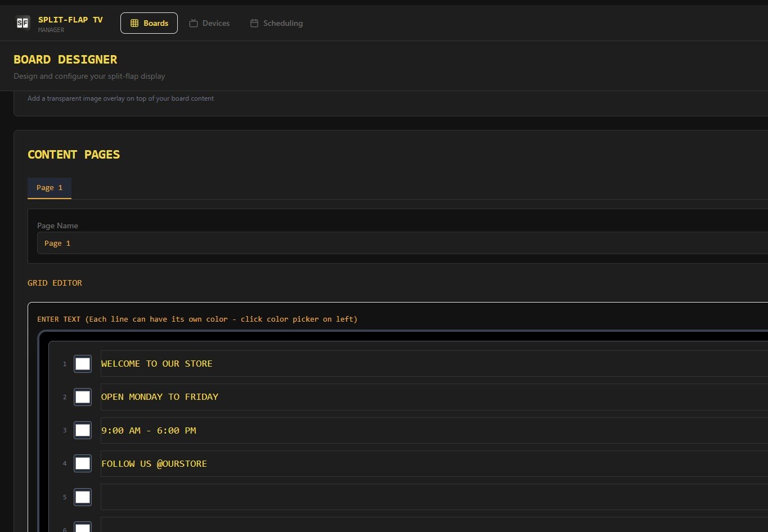Open the Boards section
Viewport: 768px width, 532px height.
click(149, 23)
